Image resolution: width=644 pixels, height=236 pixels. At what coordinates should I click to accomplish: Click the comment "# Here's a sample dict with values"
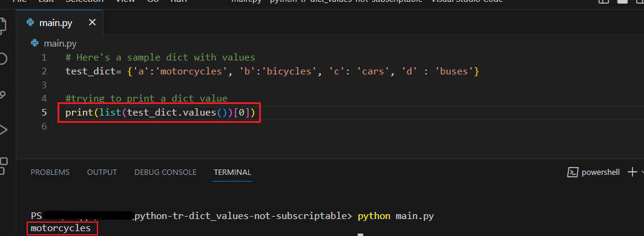pyautogui.click(x=160, y=57)
